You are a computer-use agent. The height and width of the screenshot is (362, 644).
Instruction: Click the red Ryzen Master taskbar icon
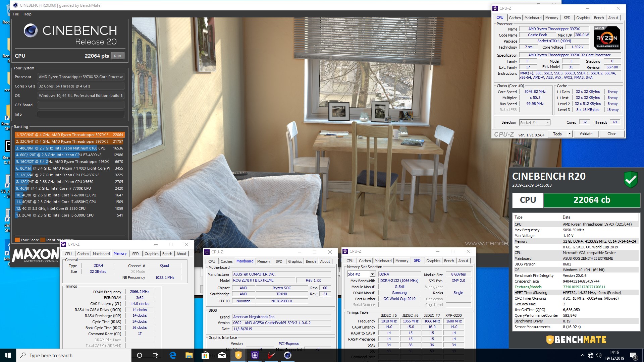tap(271, 355)
